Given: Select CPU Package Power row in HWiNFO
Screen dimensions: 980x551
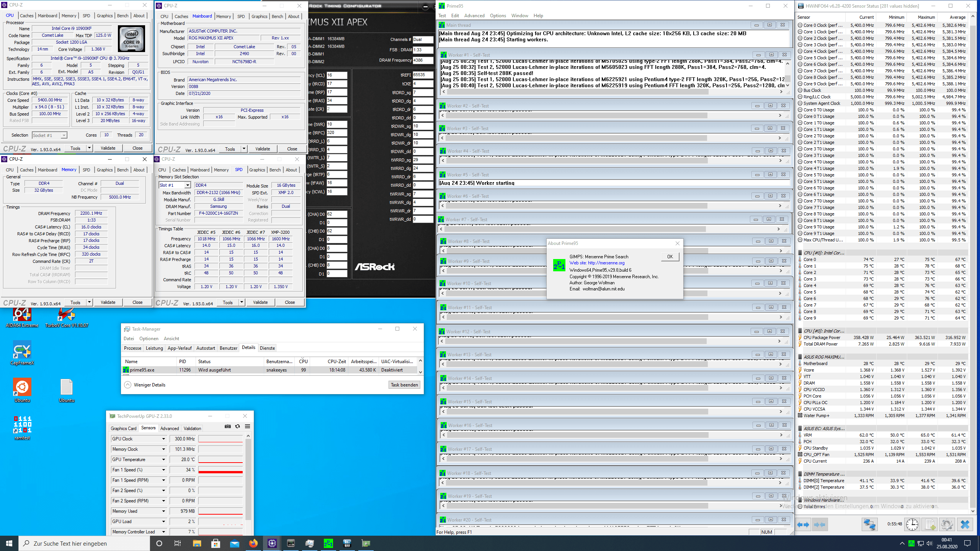Looking at the screenshot, I should coord(882,337).
